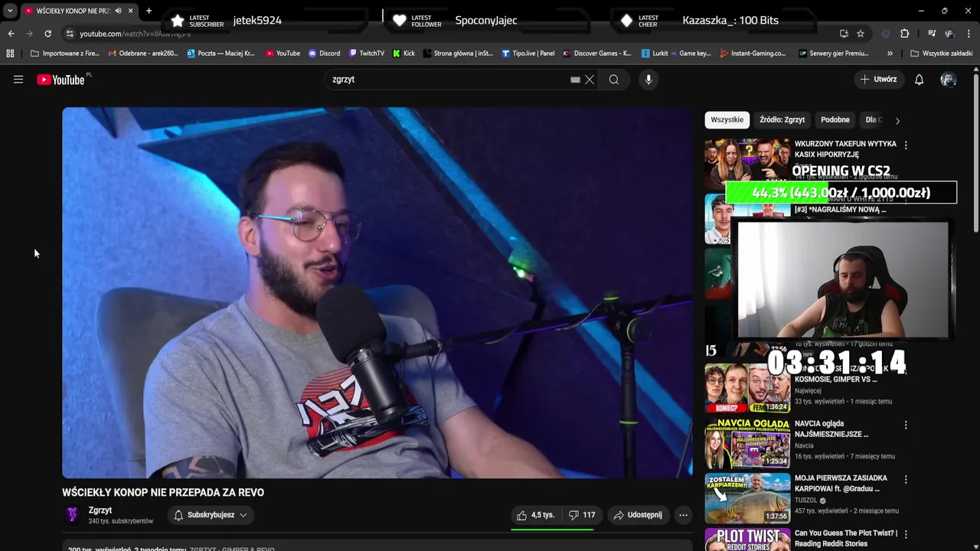
Task: Run the search with the magnifier icon
Action: pos(614,80)
